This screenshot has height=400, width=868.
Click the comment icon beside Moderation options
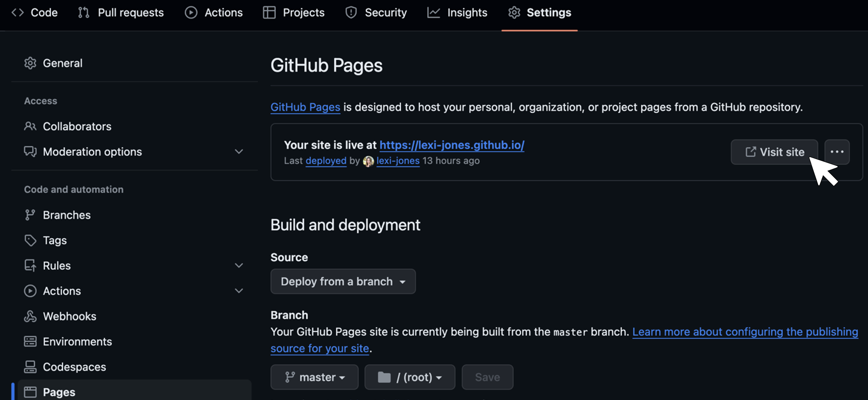(30, 151)
